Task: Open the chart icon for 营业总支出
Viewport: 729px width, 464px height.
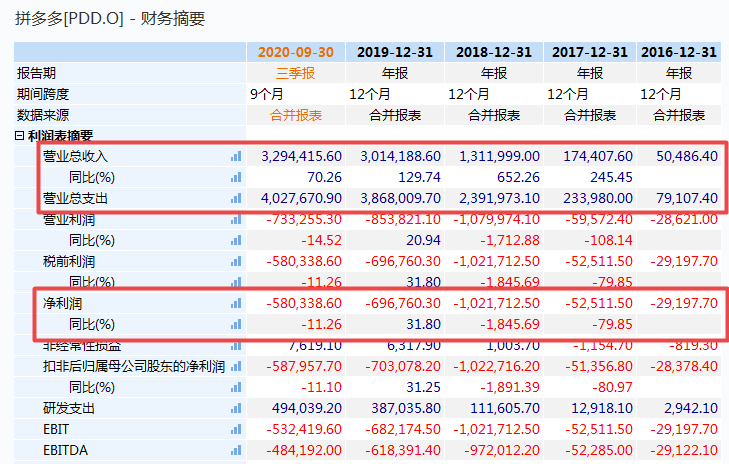Action: (x=237, y=198)
